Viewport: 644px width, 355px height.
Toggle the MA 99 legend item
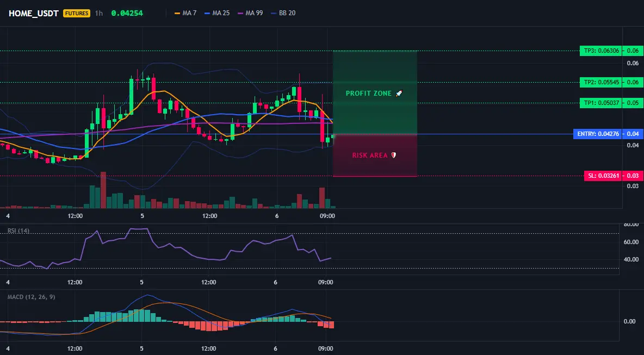(x=251, y=13)
